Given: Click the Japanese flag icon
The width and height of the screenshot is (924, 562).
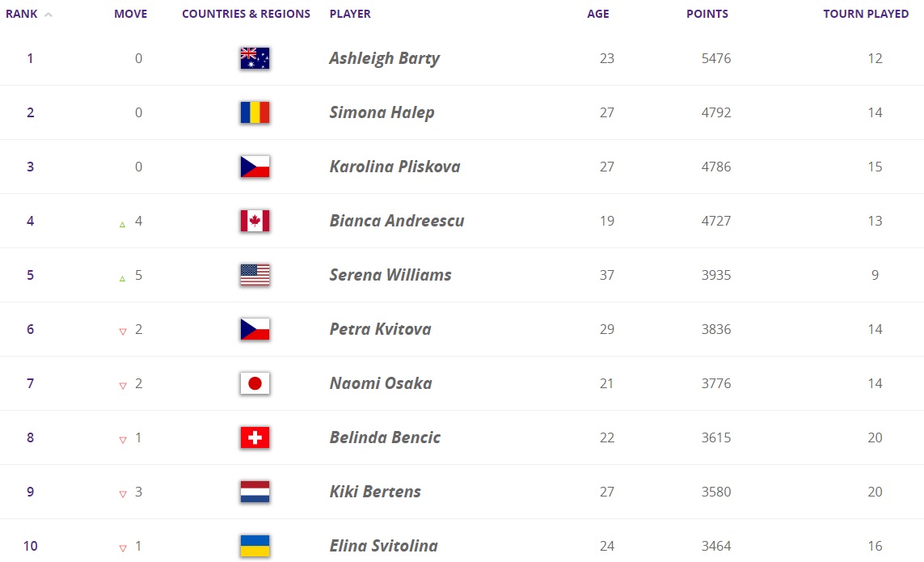Looking at the screenshot, I should pyautogui.click(x=255, y=383).
